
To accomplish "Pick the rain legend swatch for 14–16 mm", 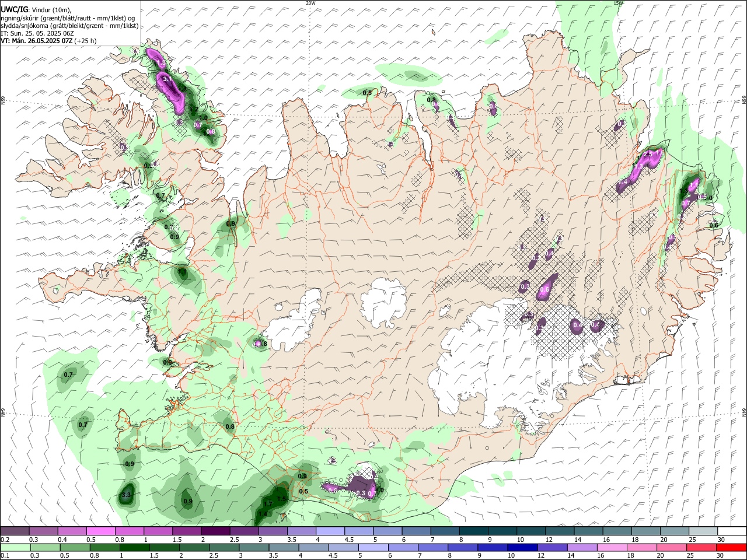I will coord(582,548).
